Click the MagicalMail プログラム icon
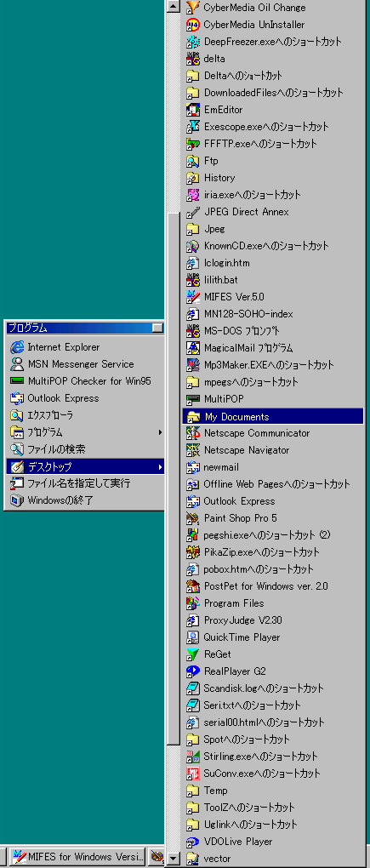The image size is (370, 868). click(192, 348)
